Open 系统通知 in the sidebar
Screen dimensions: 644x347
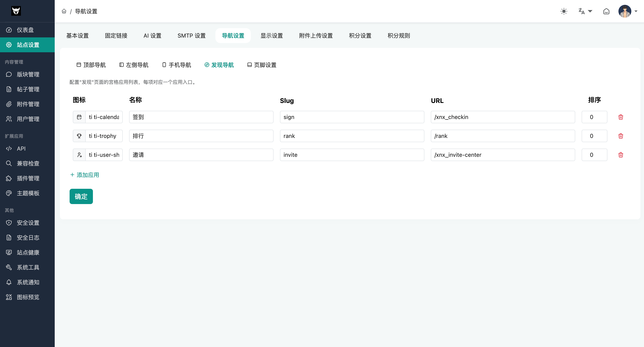tap(27, 282)
